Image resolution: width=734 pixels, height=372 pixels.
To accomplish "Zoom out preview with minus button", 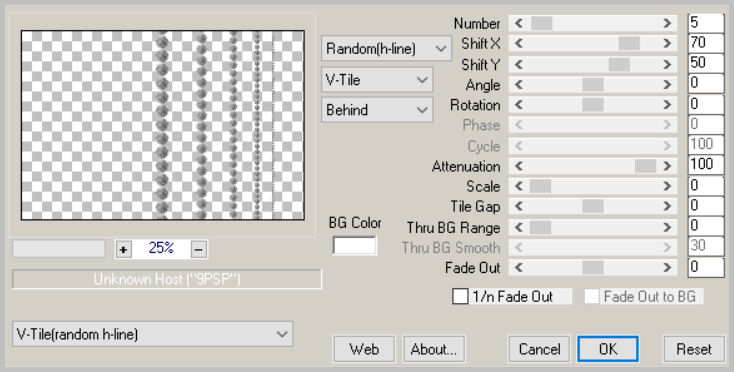I will (198, 249).
